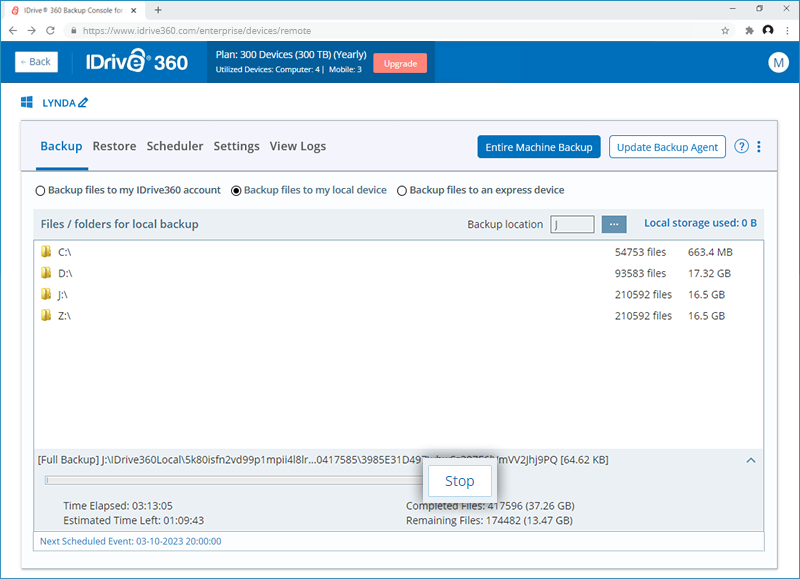Image resolution: width=800 pixels, height=579 pixels.
Task: Click the D:\ folder icon
Action: point(46,273)
